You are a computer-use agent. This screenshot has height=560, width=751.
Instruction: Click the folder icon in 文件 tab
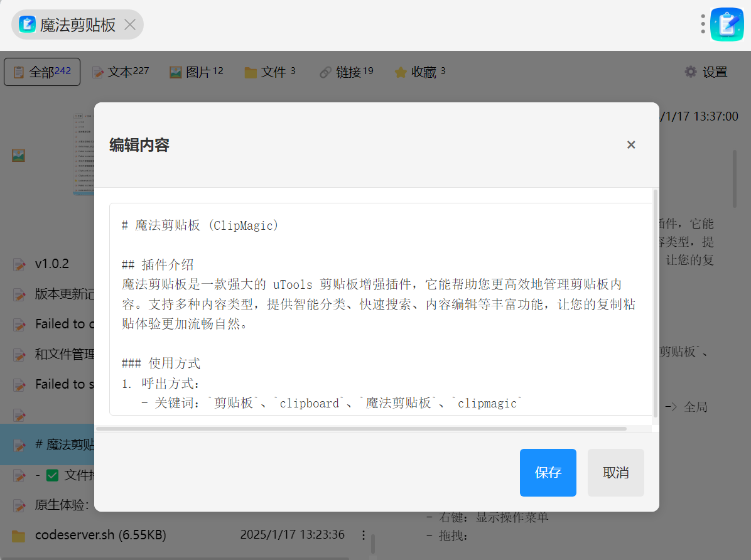(251, 72)
